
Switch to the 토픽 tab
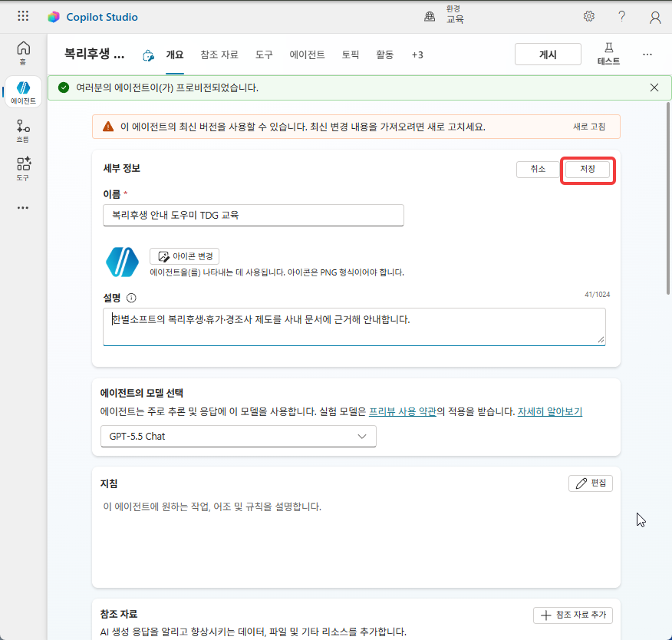point(350,55)
